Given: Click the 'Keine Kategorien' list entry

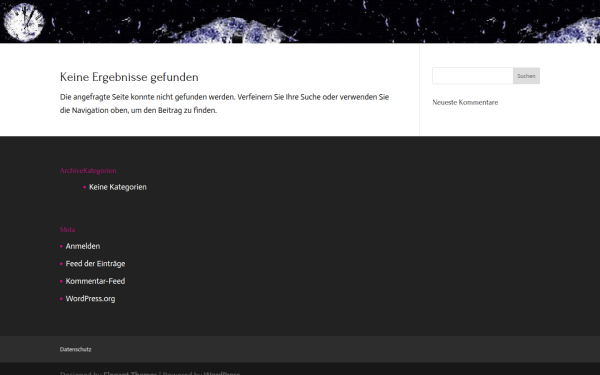Looking at the screenshot, I should tap(117, 187).
